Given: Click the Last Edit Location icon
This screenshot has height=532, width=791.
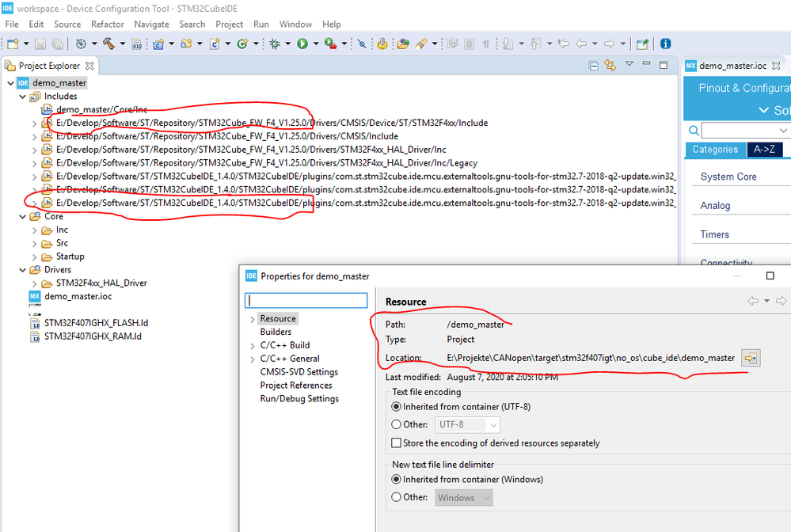Looking at the screenshot, I should tap(564, 44).
